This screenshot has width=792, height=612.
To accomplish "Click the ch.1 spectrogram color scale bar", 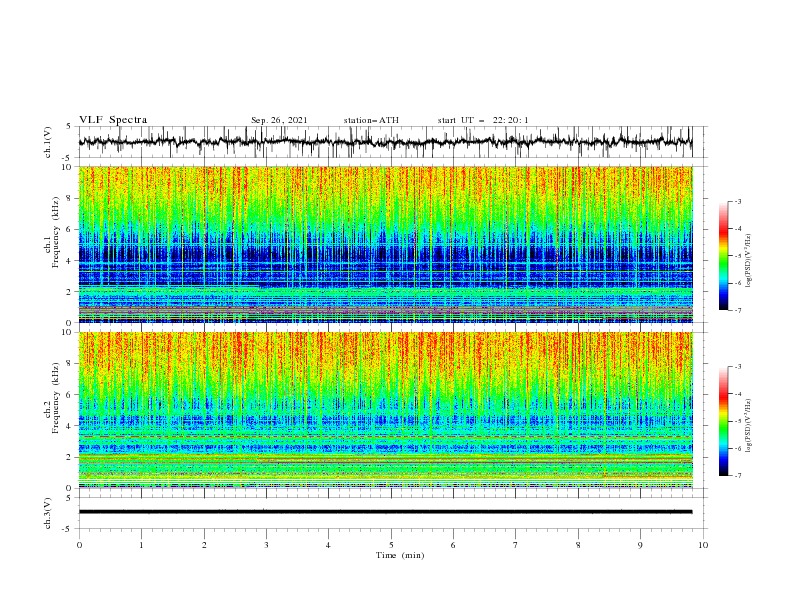I will click(723, 256).
